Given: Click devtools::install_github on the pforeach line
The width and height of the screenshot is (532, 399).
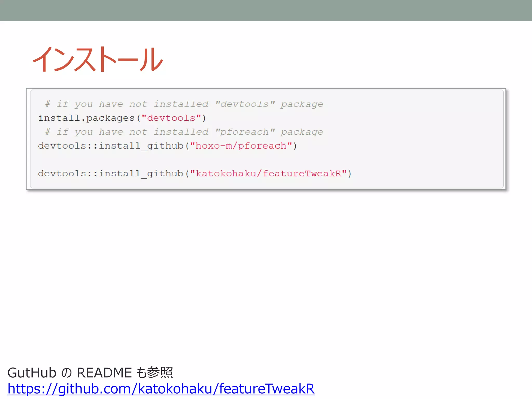Looking at the screenshot, I should (x=111, y=146).
